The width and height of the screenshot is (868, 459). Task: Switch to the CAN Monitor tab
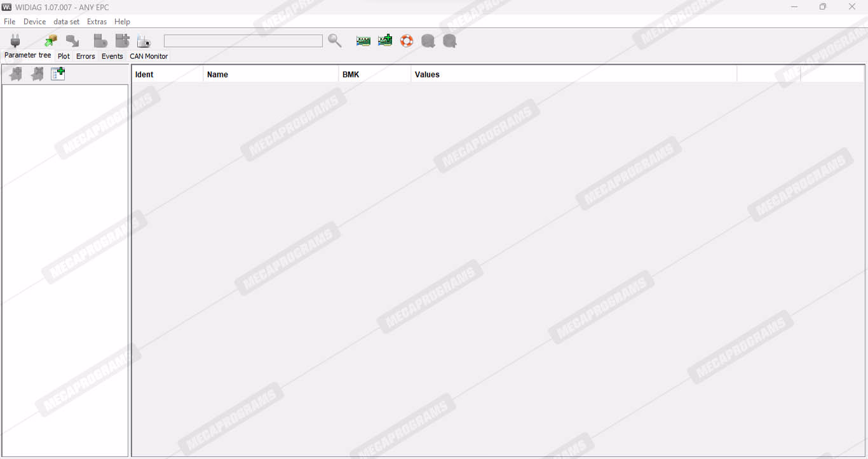(149, 57)
